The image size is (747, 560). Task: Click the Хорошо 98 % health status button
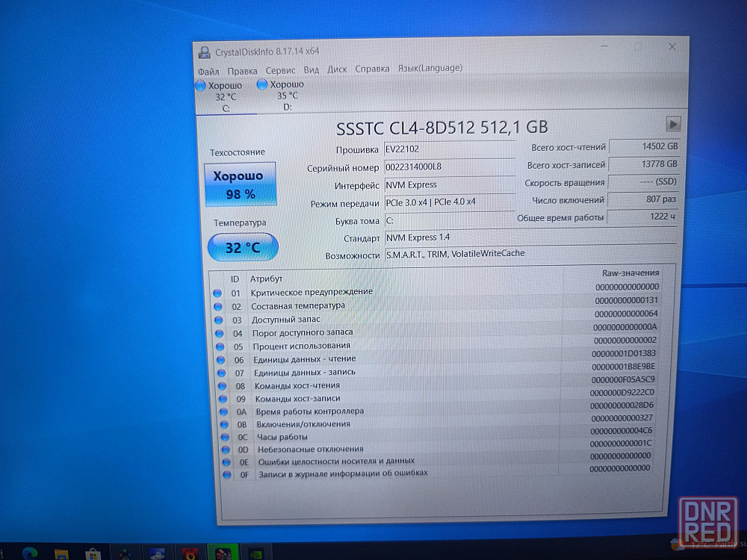(240, 184)
